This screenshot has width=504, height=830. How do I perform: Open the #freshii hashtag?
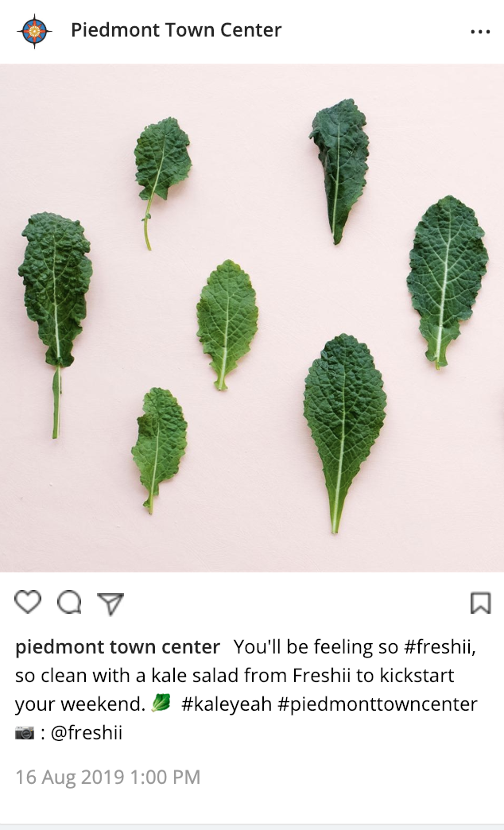(x=440, y=647)
